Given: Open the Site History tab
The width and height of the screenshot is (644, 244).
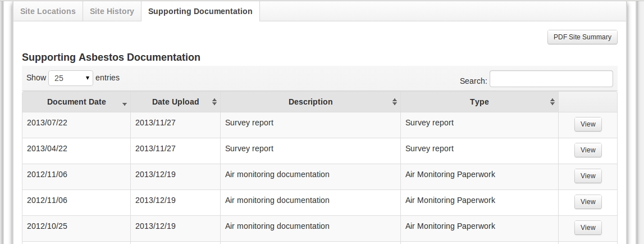Looking at the screenshot, I should point(112,11).
